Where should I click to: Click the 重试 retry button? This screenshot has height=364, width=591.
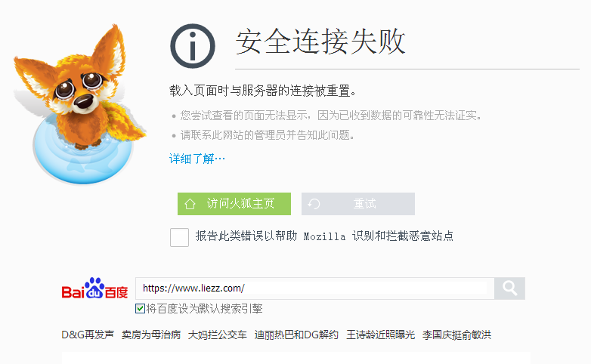point(358,204)
